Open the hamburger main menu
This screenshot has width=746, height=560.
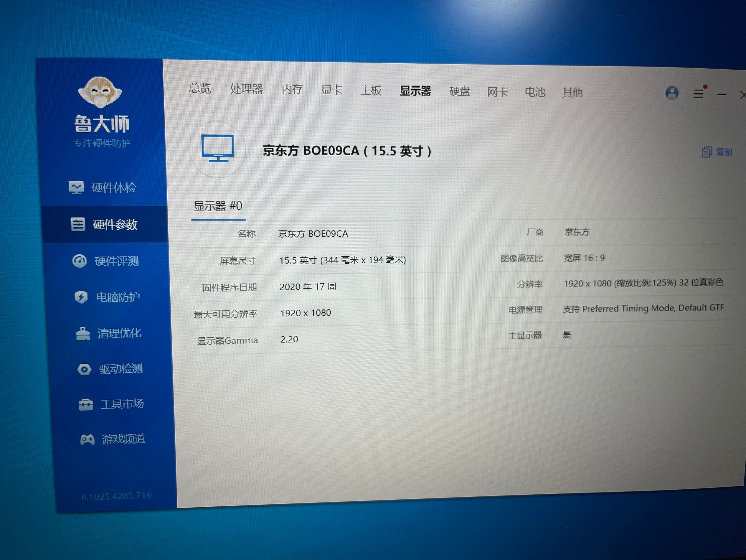699,93
